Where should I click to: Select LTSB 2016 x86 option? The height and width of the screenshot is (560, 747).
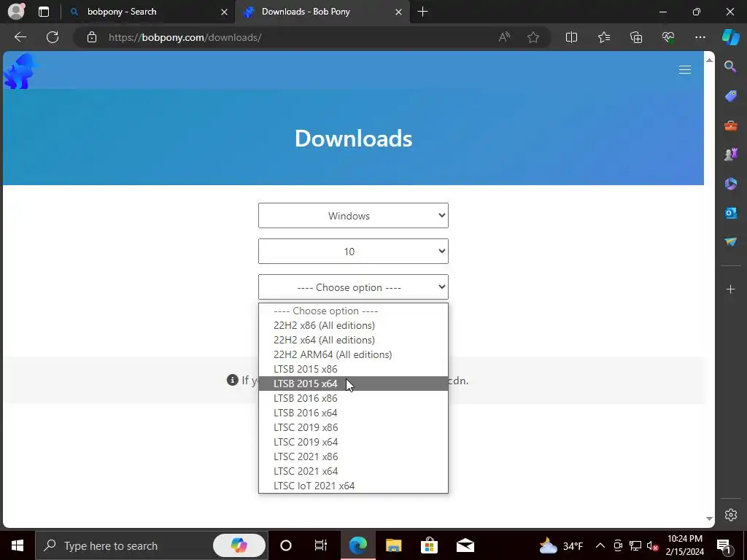pyautogui.click(x=353, y=398)
